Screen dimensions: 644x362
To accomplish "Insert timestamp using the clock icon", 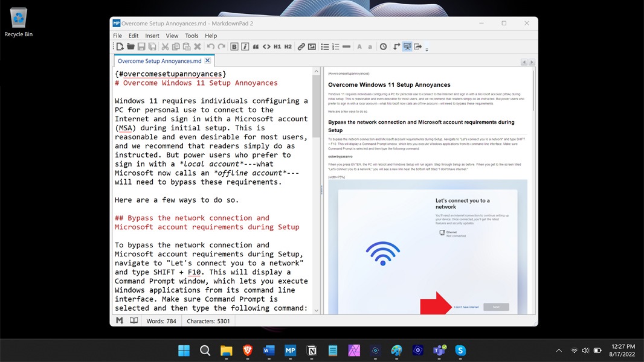I will [383, 46].
